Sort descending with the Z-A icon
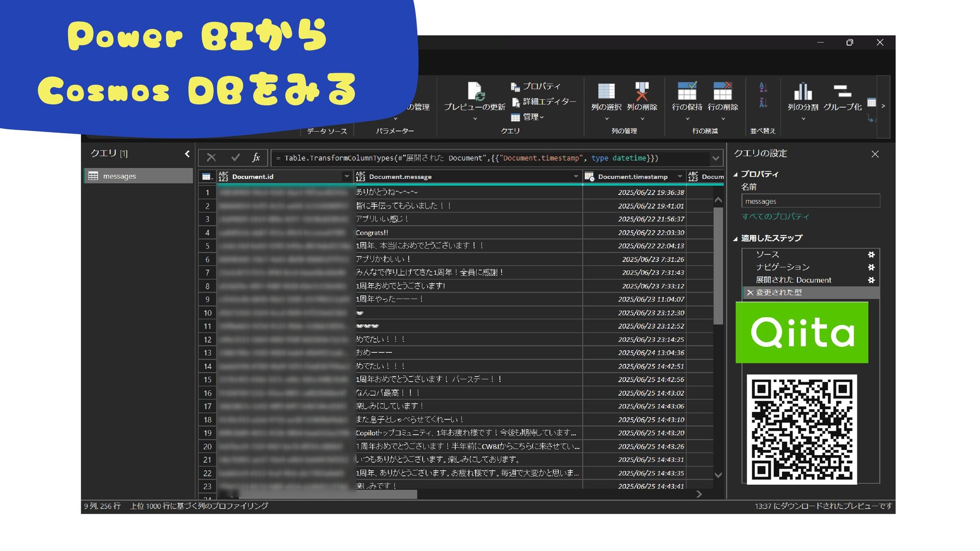The height and width of the screenshot is (551, 980). [763, 103]
